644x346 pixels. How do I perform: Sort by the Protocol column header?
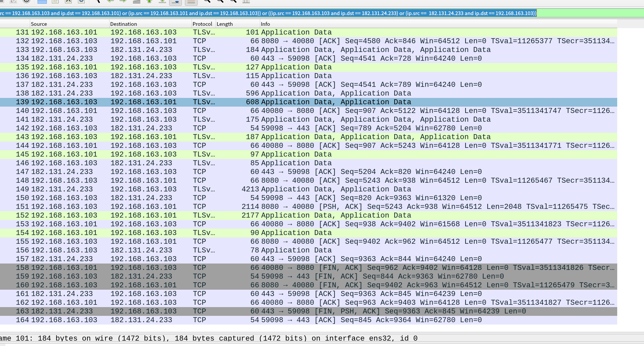coord(202,24)
